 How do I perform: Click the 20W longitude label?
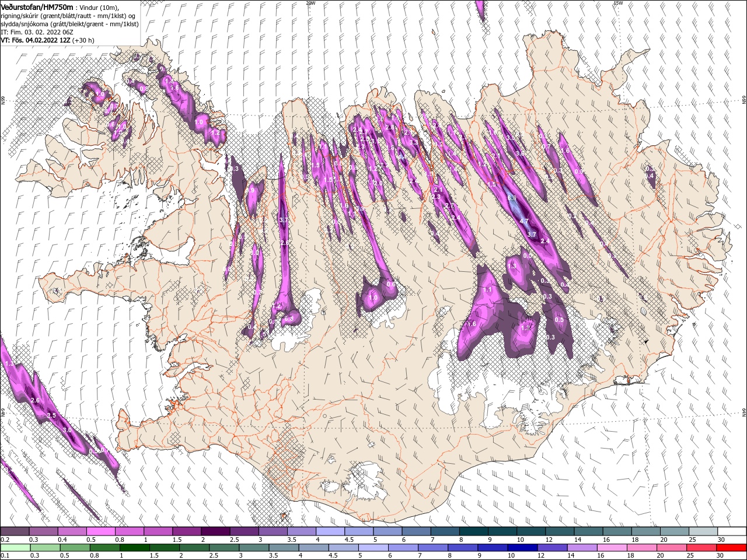point(310,3)
